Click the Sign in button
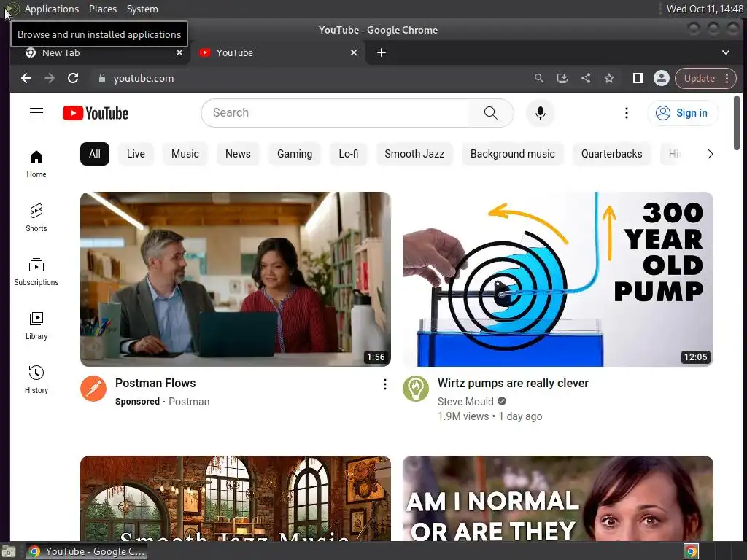Viewport: 747px width, 560px height. [683, 113]
